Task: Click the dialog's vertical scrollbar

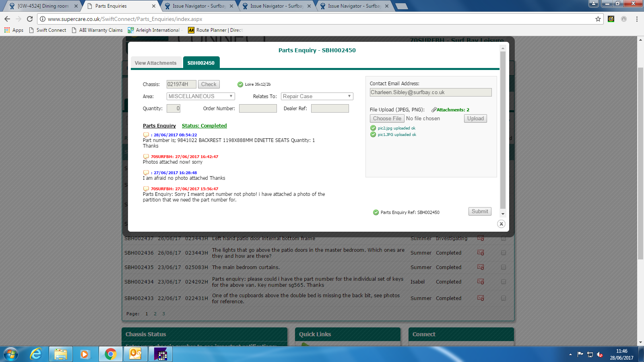Action: [x=503, y=131]
